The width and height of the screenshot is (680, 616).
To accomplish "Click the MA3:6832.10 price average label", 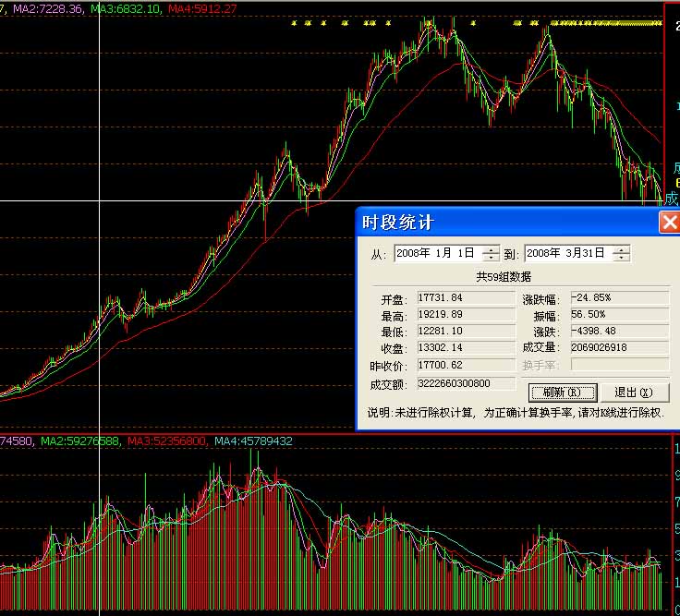I will pos(126,8).
